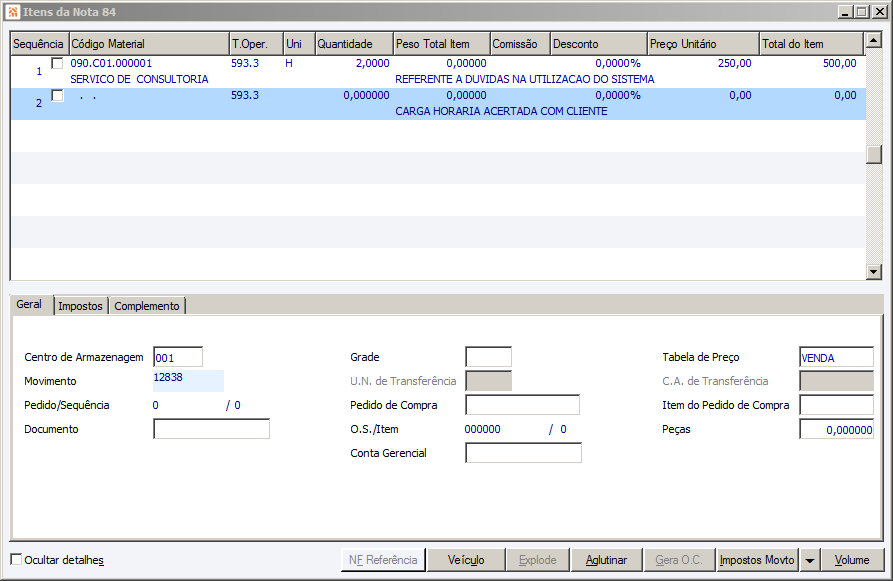
Task: Click CARGA HORARIA ACERTADA COM CLIENTE text
Action: 501,111
